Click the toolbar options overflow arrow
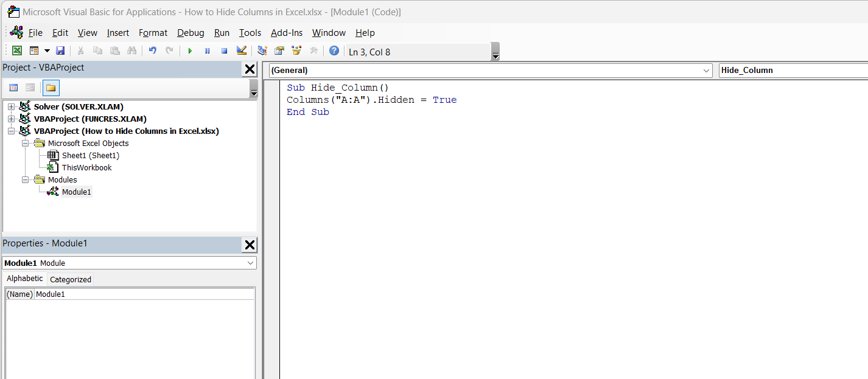The width and height of the screenshot is (868, 379). pos(495,52)
